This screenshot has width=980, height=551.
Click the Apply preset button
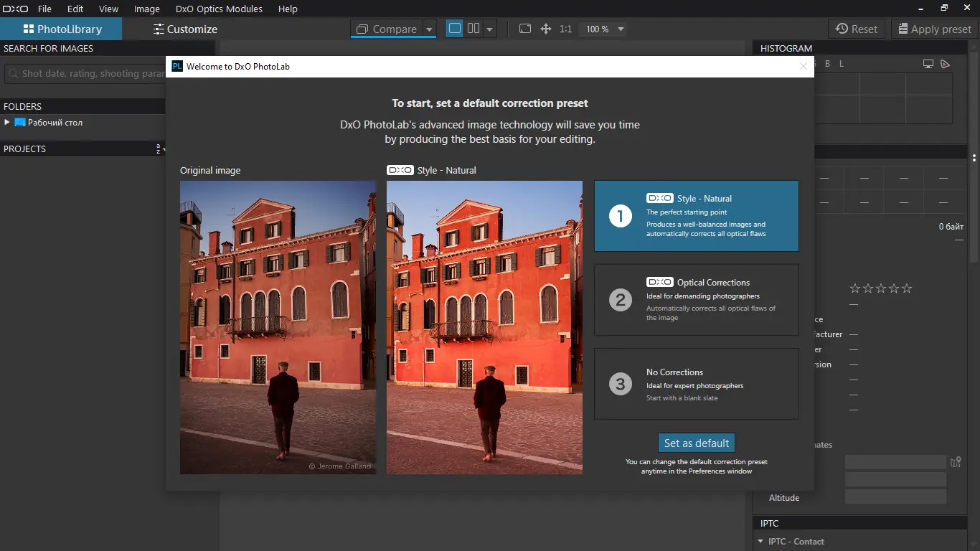point(933,29)
